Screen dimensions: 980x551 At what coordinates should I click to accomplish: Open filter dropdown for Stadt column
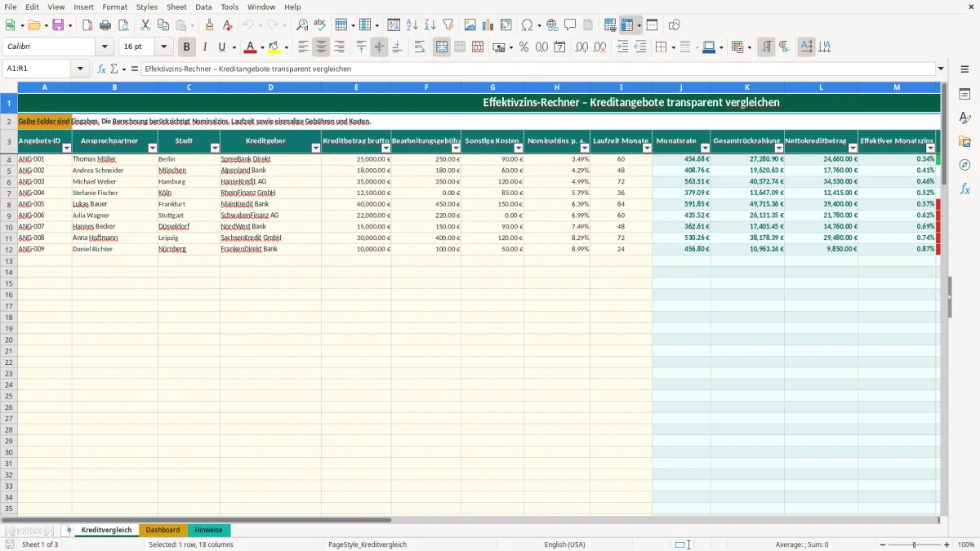215,149
